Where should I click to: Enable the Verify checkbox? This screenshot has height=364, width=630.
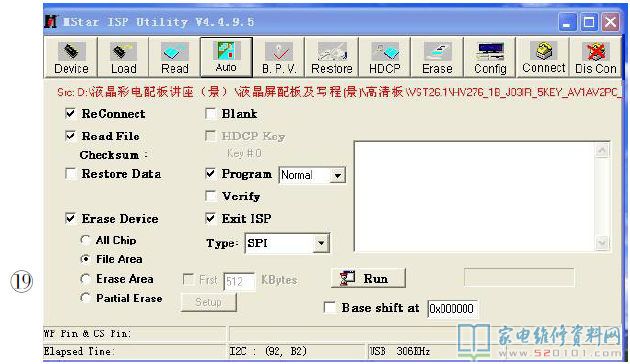tap(210, 196)
